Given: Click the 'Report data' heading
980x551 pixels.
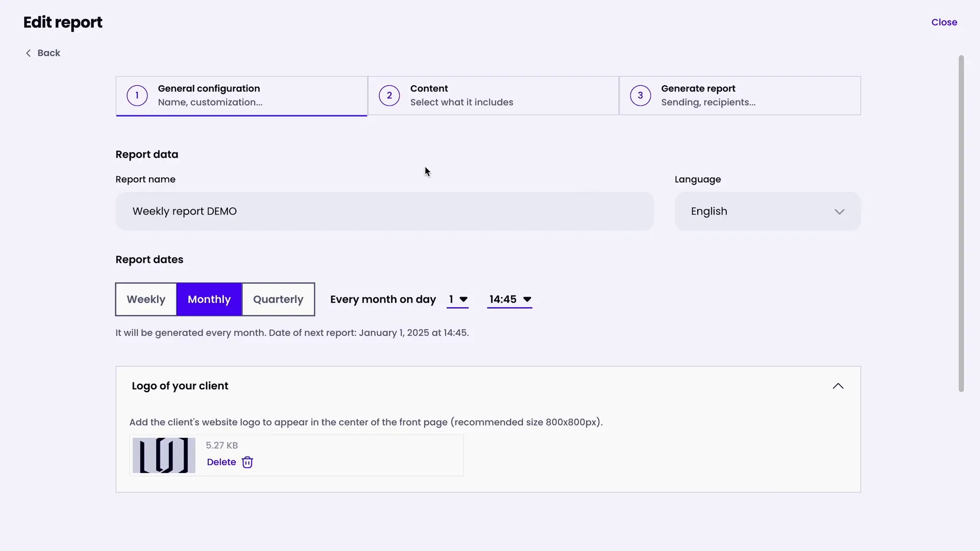Looking at the screenshot, I should (146, 155).
